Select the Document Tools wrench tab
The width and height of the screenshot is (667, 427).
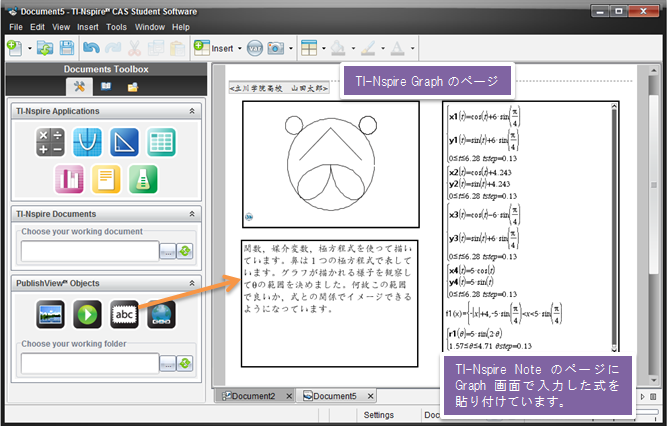point(79,87)
